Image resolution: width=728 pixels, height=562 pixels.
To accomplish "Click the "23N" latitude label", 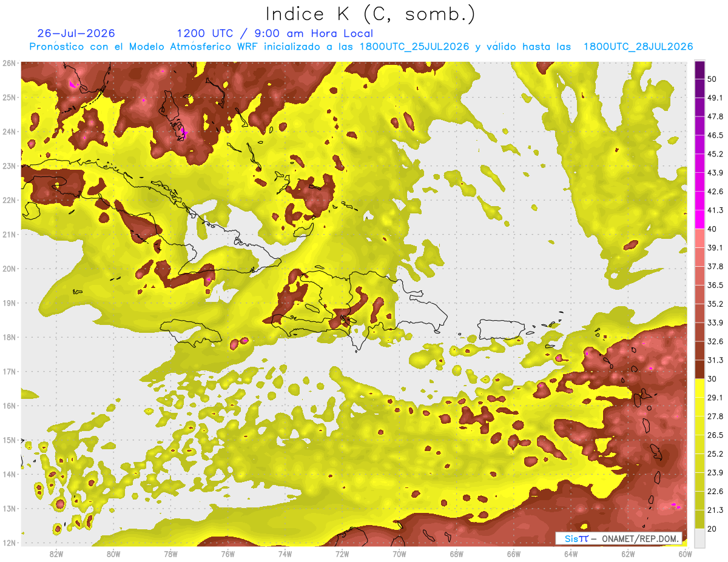I will point(9,166).
